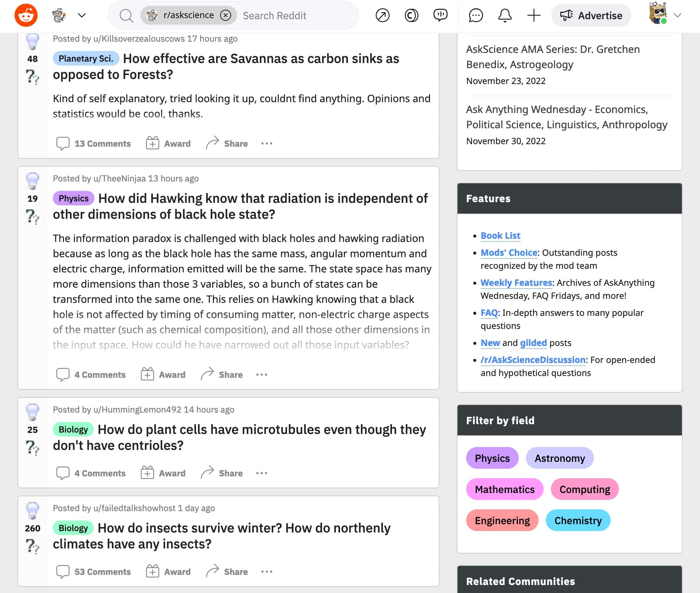
Task: Select the Physics filter tag
Action: [493, 458]
